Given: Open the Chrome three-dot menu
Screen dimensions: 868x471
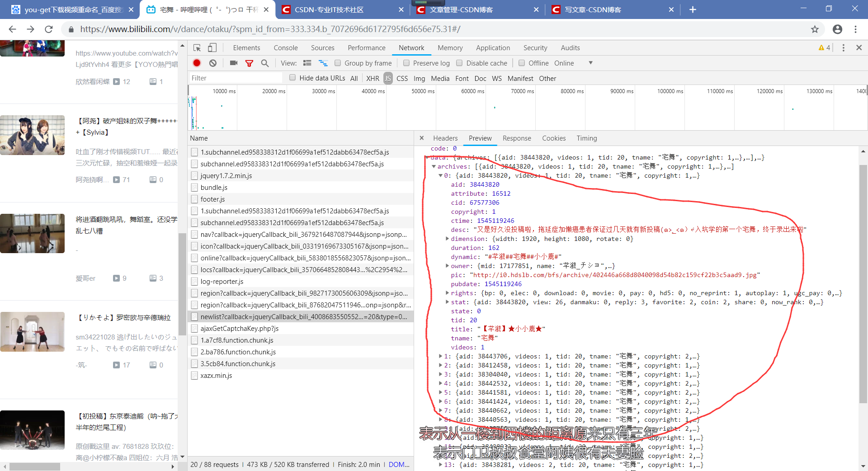Looking at the screenshot, I should click(x=855, y=29).
